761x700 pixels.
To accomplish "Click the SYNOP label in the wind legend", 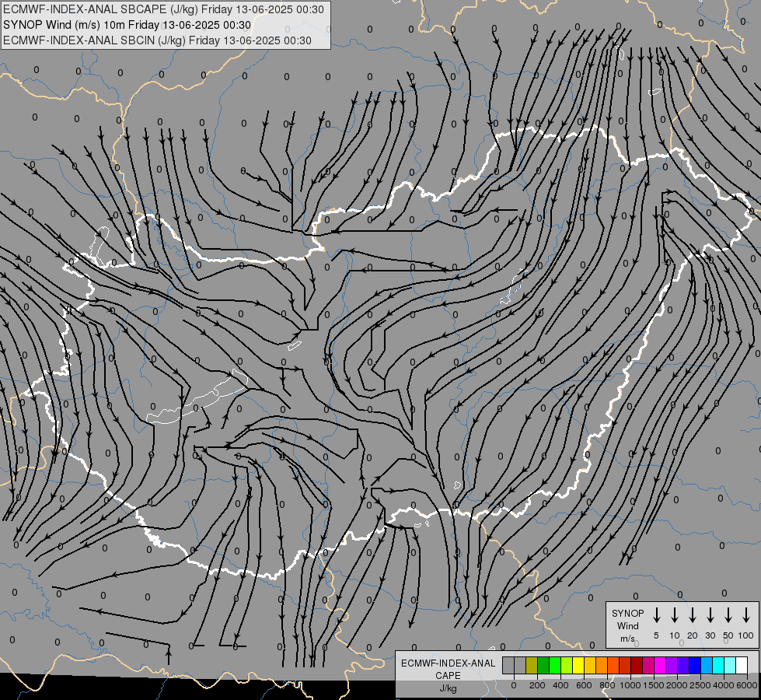I will coord(627,613).
